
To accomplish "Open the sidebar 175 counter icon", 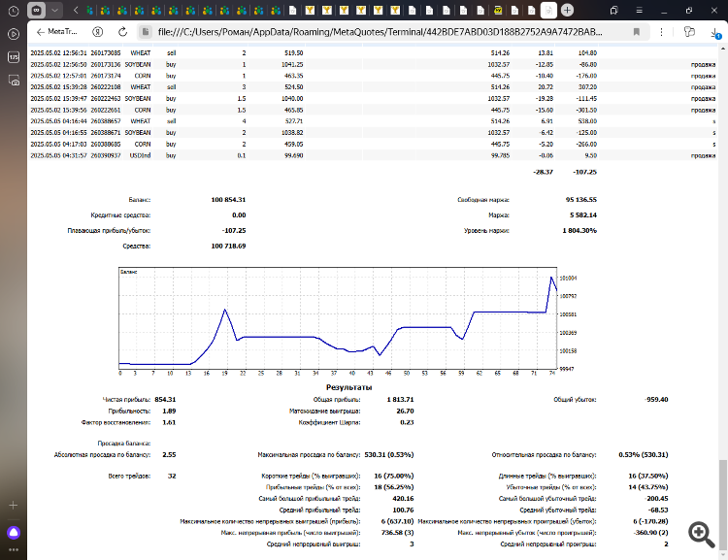I will 14,57.
